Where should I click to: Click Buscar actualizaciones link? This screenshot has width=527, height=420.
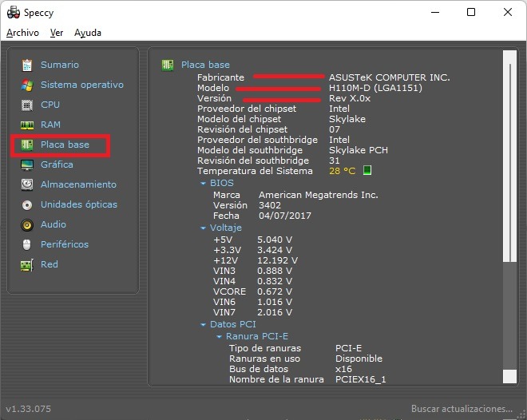pyautogui.click(x=462, y=409)
